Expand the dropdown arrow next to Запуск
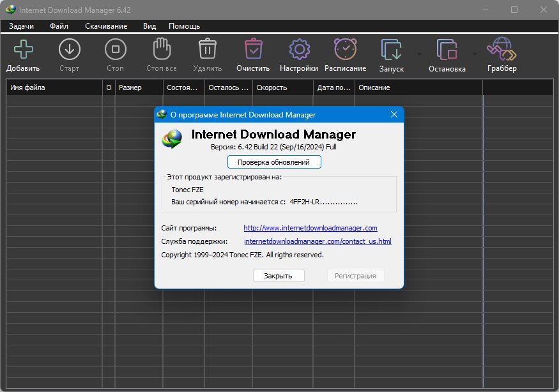Image resolution: width=559 pixels, height=392 pixels. [419, 54]
